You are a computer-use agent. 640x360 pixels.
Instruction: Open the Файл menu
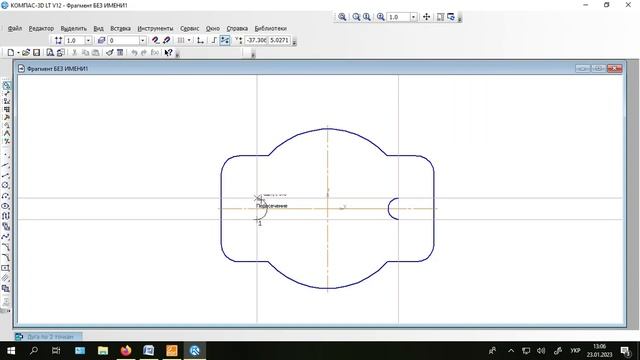[15, 29]
